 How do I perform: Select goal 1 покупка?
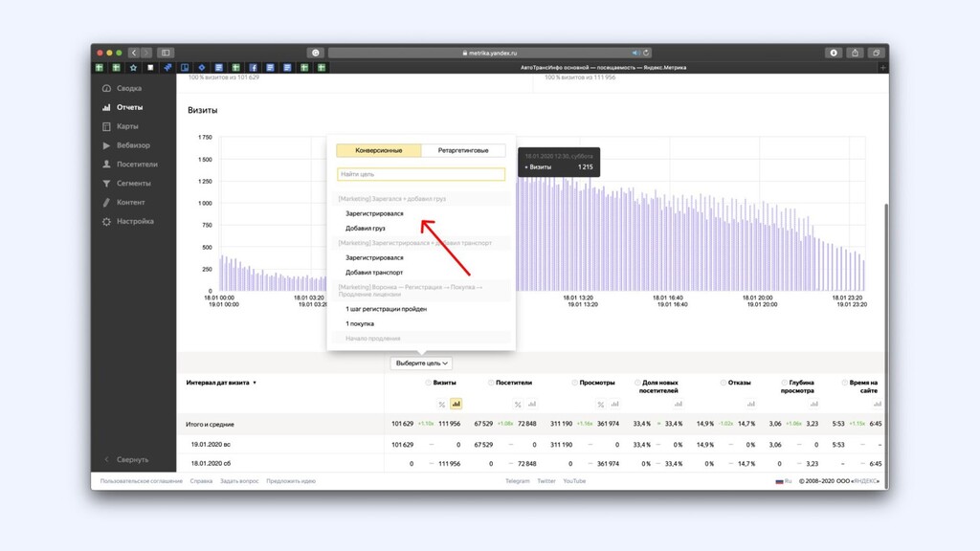tap(360, 323)
